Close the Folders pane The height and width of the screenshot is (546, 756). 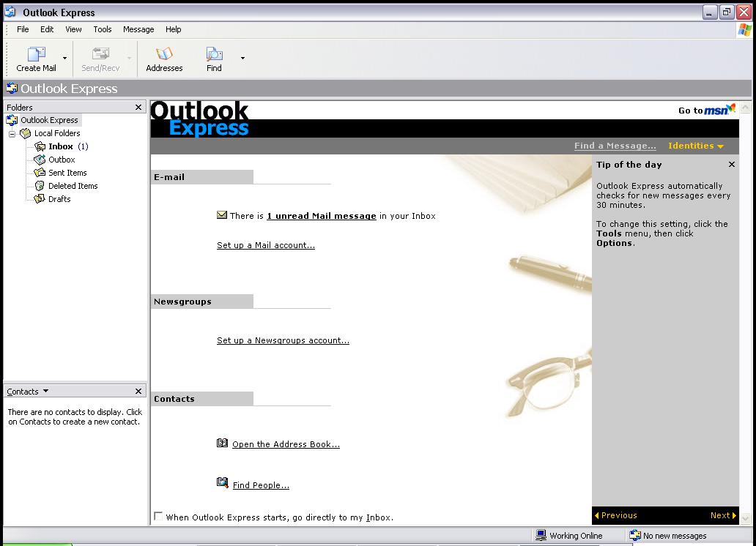click(x=138, y=107)
